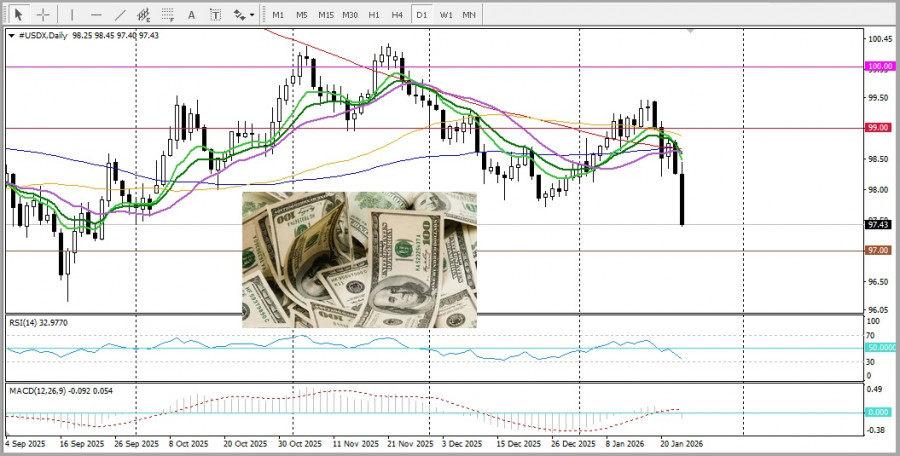Click the chart shift marker triangle
This screenshot has width=900, height=456.
[689, 32]
